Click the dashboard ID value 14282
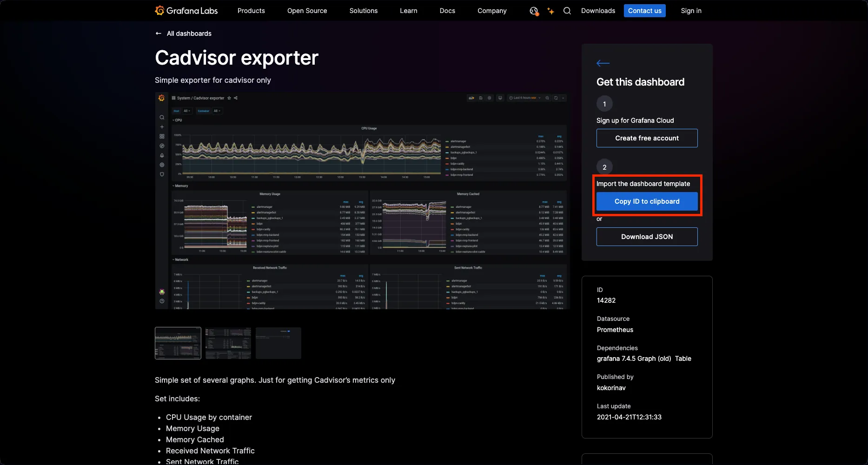Image resolution: width=868 pixels, height=465 pixels. pyautogui.click(x=606, y=300)
